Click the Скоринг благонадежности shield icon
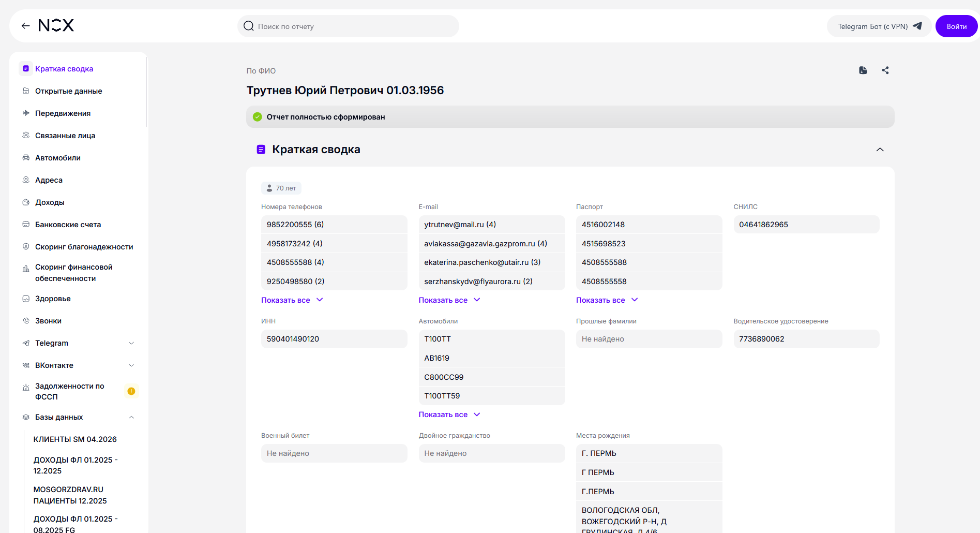 click(x=26, y=247)
